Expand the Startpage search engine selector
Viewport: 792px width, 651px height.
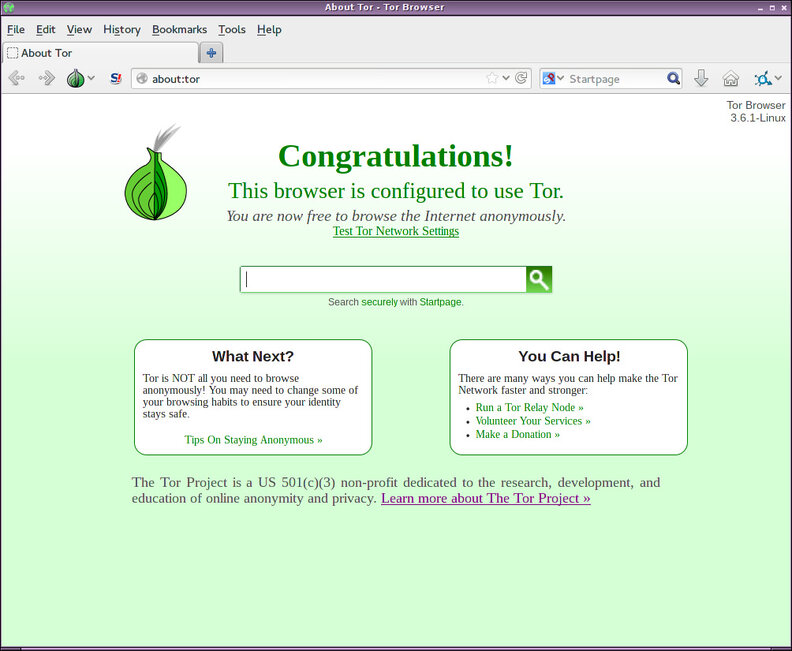pyautogui.click(x=553, y=78)
